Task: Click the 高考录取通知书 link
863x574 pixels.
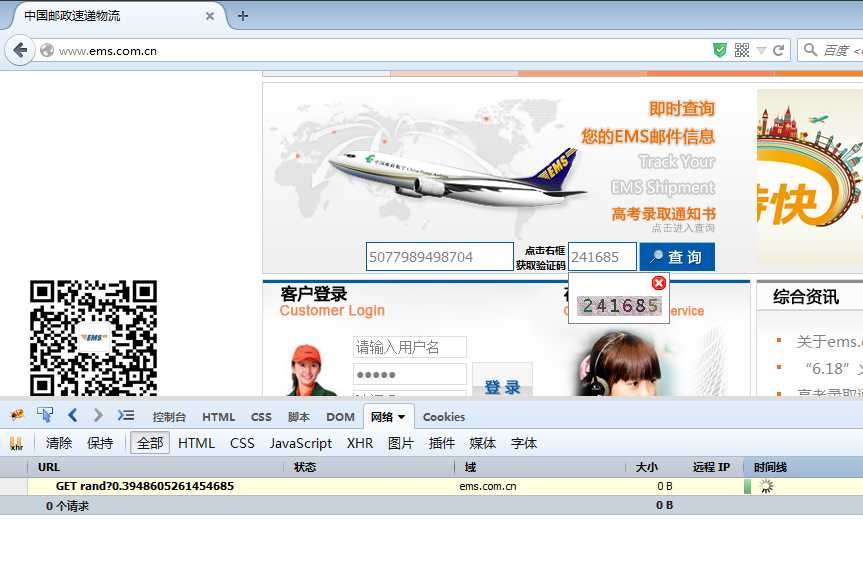Action: tap(664, 214)
